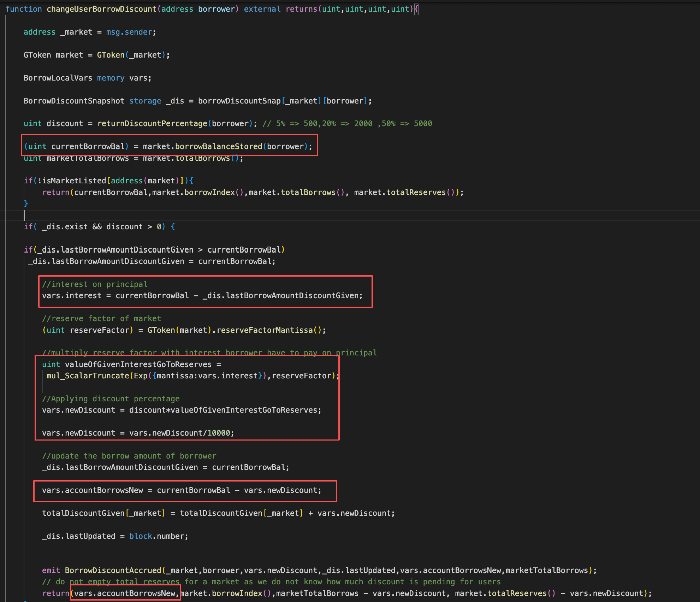Click the returnDiscountPercentage function call
The height and width of the screenshot is (602, 700).
point(152,124)
